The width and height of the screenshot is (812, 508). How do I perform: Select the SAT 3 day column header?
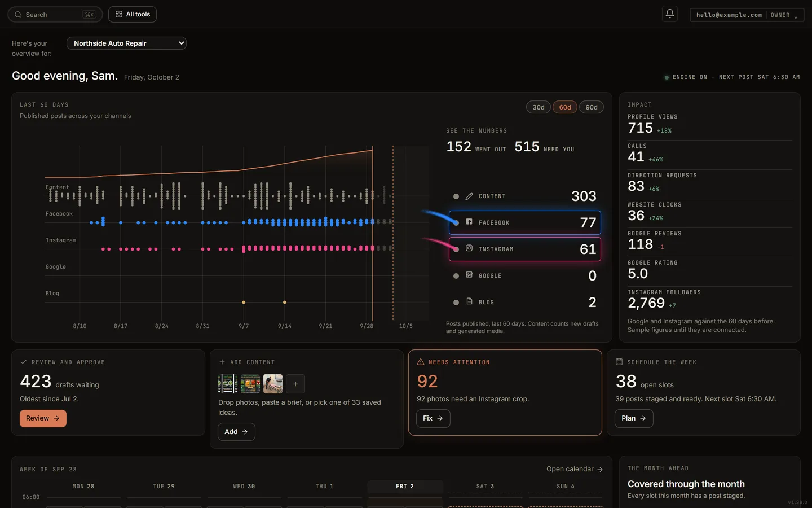485,487
